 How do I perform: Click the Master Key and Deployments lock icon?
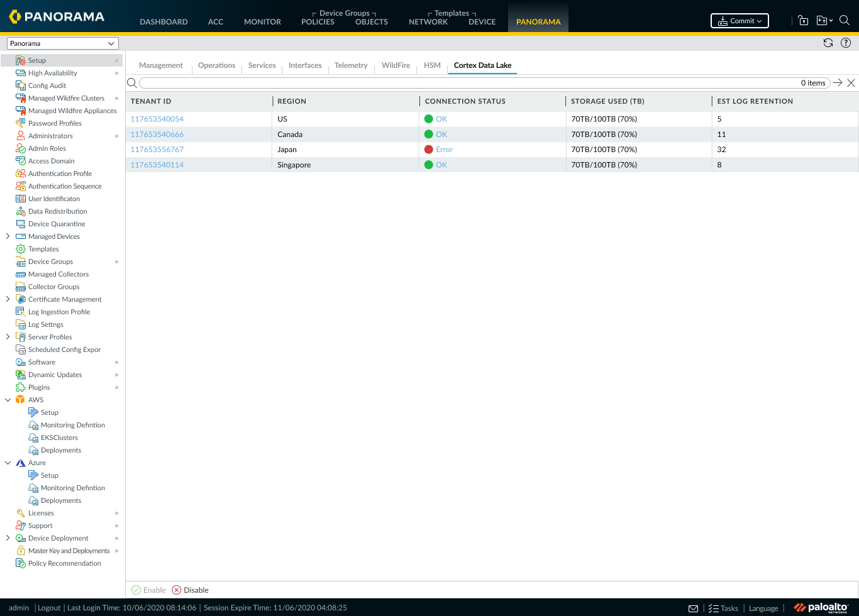pyautogui.click(x=21, y=551)
